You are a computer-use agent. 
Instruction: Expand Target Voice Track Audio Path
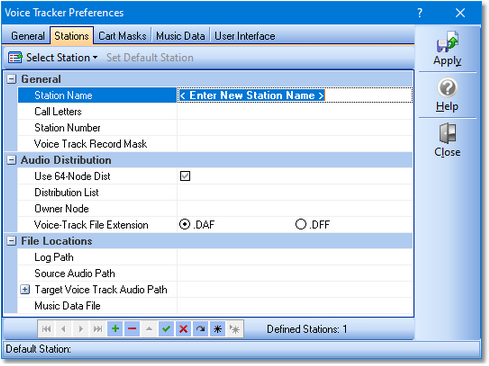(25, 289)
